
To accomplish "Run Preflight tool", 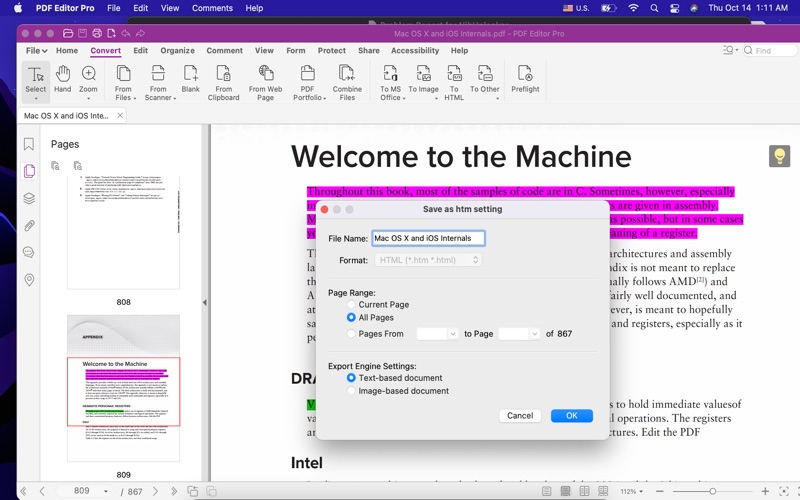I will coord(525,80).
